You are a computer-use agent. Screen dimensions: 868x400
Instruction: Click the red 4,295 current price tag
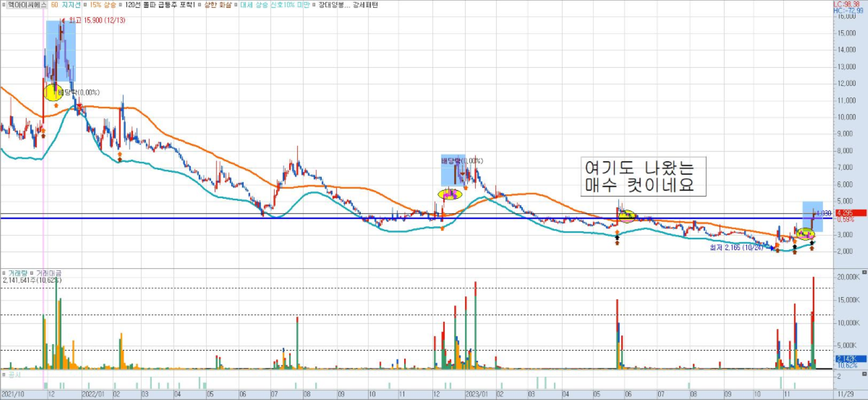coord(851,213)
